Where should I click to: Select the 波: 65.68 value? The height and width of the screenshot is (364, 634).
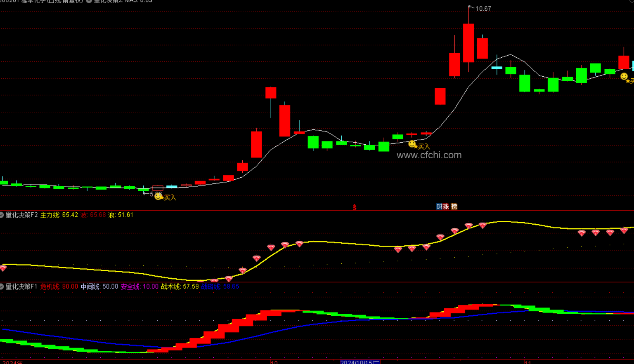pos(93,215)
